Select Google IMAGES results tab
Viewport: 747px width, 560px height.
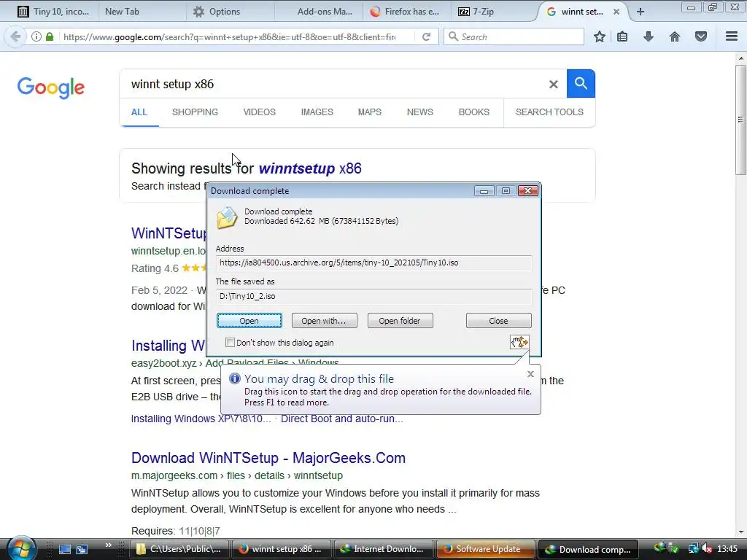317,112
